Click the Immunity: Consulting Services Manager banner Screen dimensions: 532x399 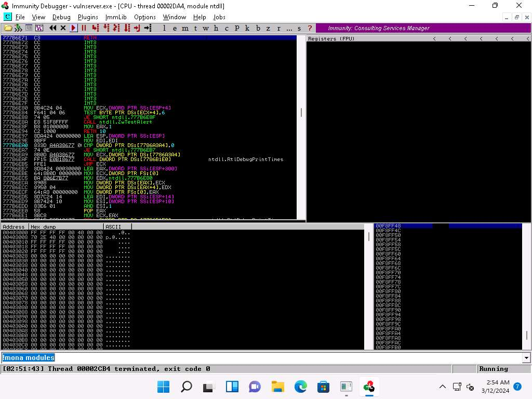(379, 28)
